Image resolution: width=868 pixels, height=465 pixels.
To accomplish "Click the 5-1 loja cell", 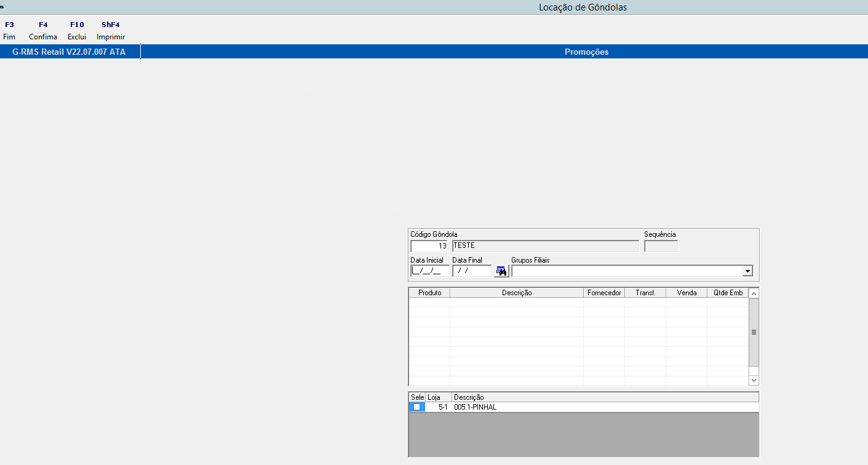I will pos(439,407).
